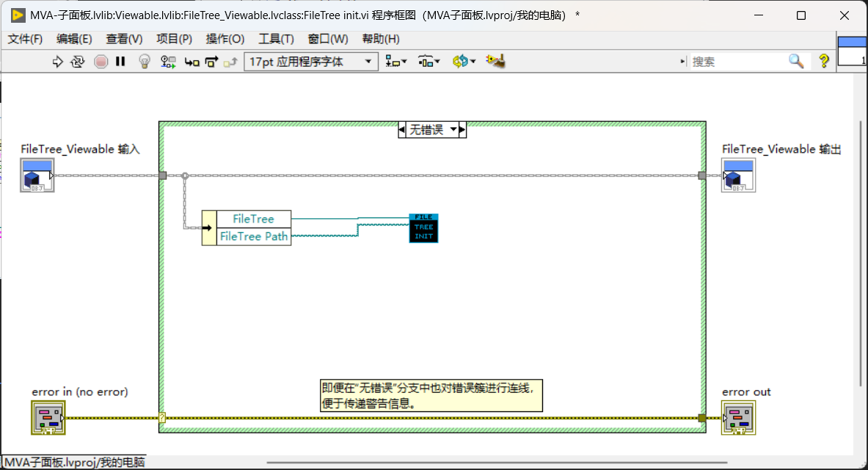Open the 工具(T) menu
This screenshot has width=868, height=470.
pos(276,39)
